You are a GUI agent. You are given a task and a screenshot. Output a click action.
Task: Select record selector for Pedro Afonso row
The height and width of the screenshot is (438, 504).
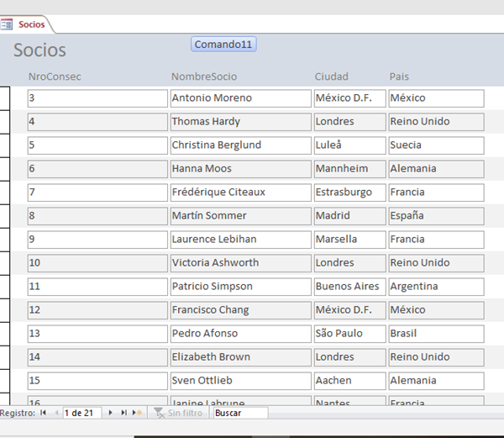point(5,334)
